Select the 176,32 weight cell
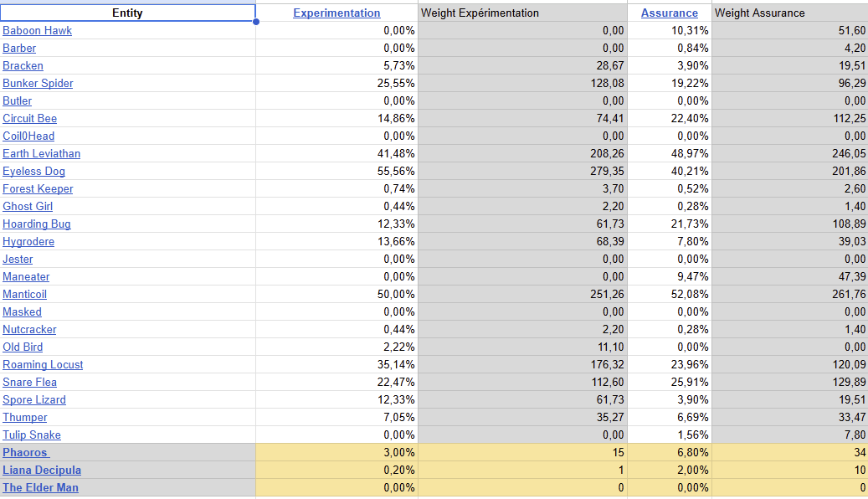The width and height of the screenshot is (868, 499). [522, 364]
